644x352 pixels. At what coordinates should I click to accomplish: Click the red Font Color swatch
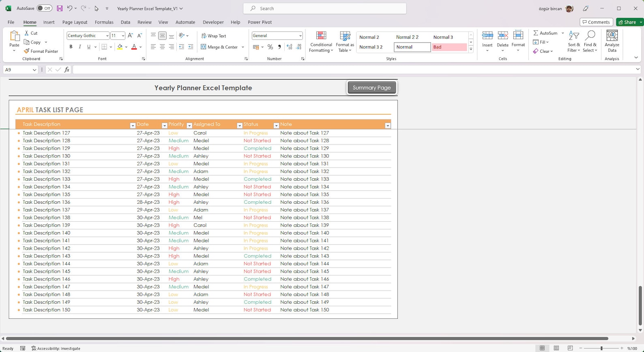pos(134,47)
